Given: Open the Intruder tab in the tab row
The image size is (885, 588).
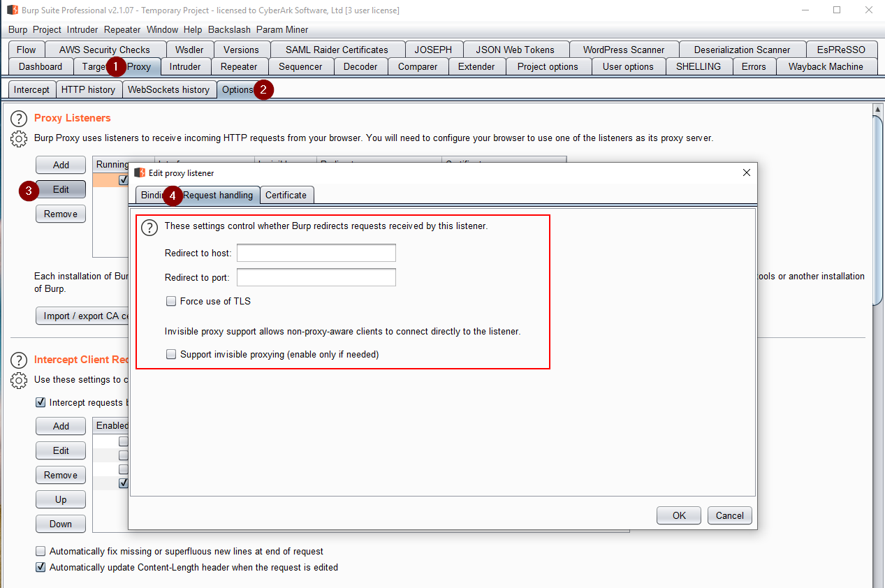Looking at the screenshot, I should (x=185, y=66).
